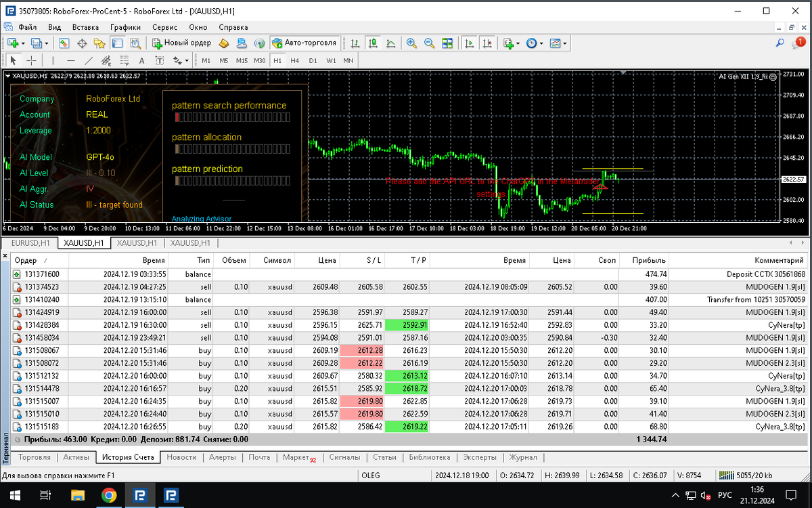The image size is (812, 508).
Task: Open the virtual hosting cloud icon
Action: [242, 43]
